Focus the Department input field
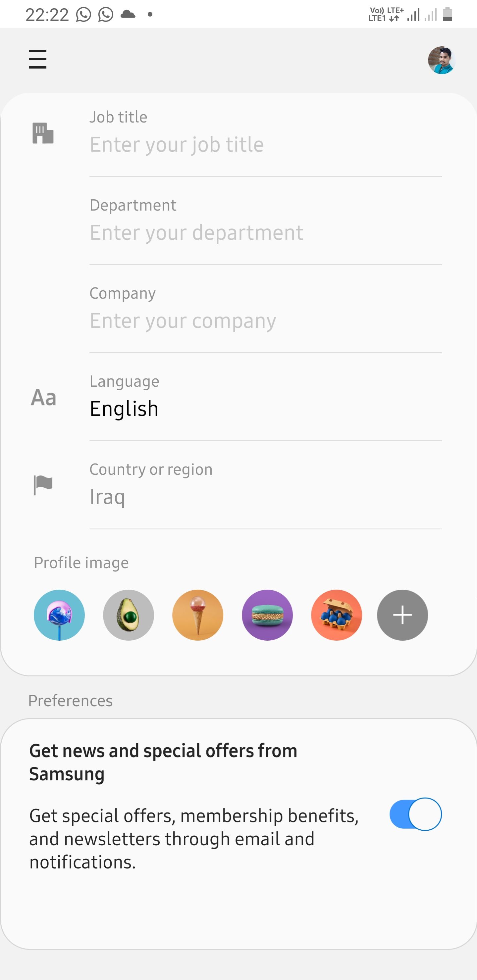Image resolution: width=477 pixels, height=980 pixels. tap(265, 232)
